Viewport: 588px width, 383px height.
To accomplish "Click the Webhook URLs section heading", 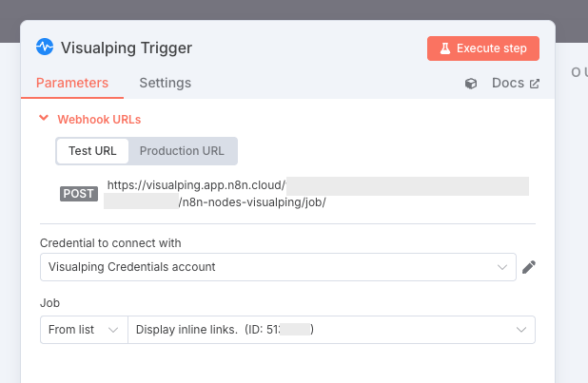I will coord(99,119).
